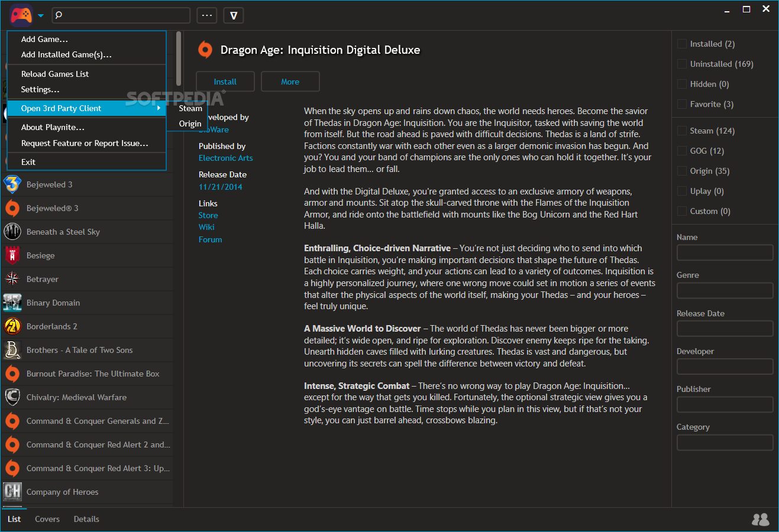Open the three-dots view options button
Viewport: 779px width, 532px height.
(x=207, y=15)
